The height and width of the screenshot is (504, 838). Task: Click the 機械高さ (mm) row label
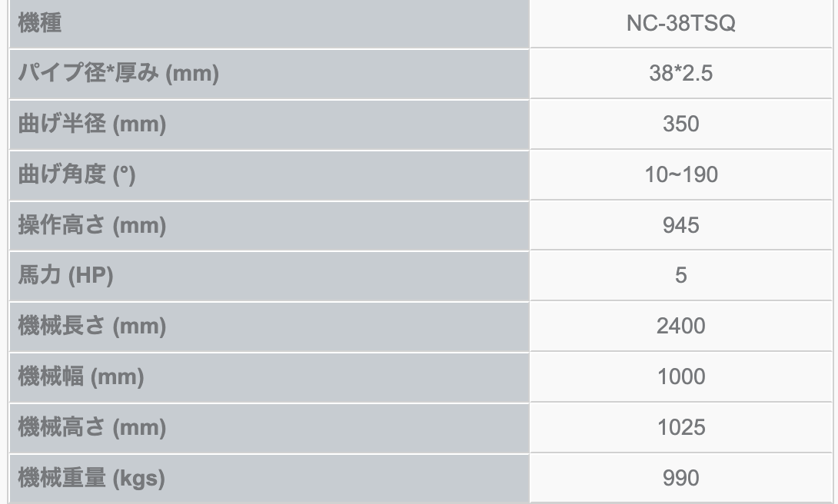(x=92, y=427)
